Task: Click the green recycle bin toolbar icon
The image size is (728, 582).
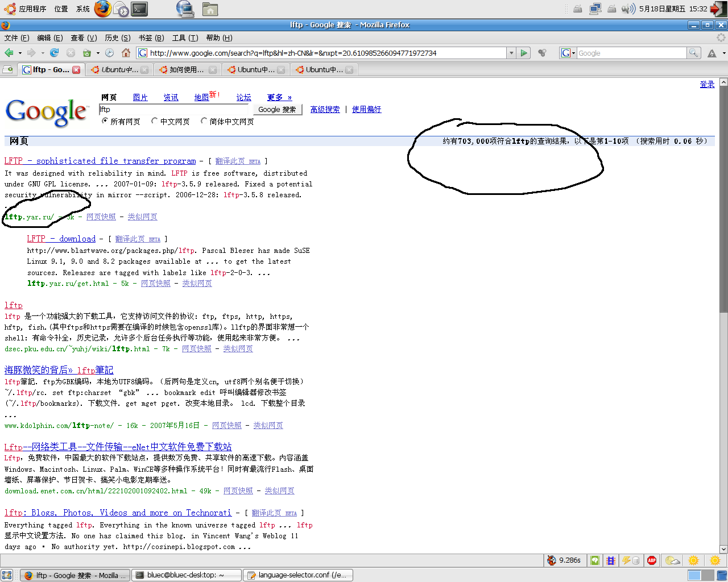Action: 87,53
